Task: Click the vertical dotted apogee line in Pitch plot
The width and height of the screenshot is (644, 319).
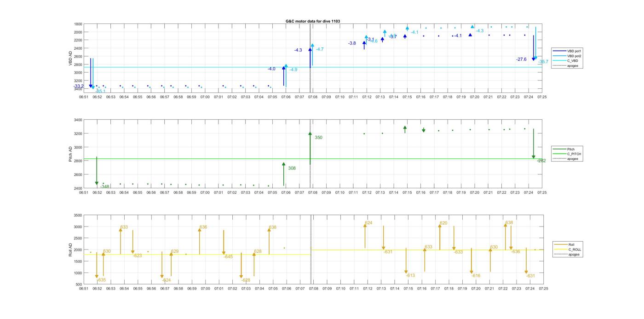Action: [310, 154]
